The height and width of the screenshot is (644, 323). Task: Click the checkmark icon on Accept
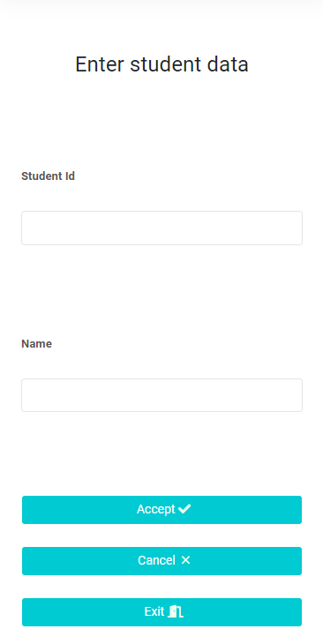(x=184, y=509)
